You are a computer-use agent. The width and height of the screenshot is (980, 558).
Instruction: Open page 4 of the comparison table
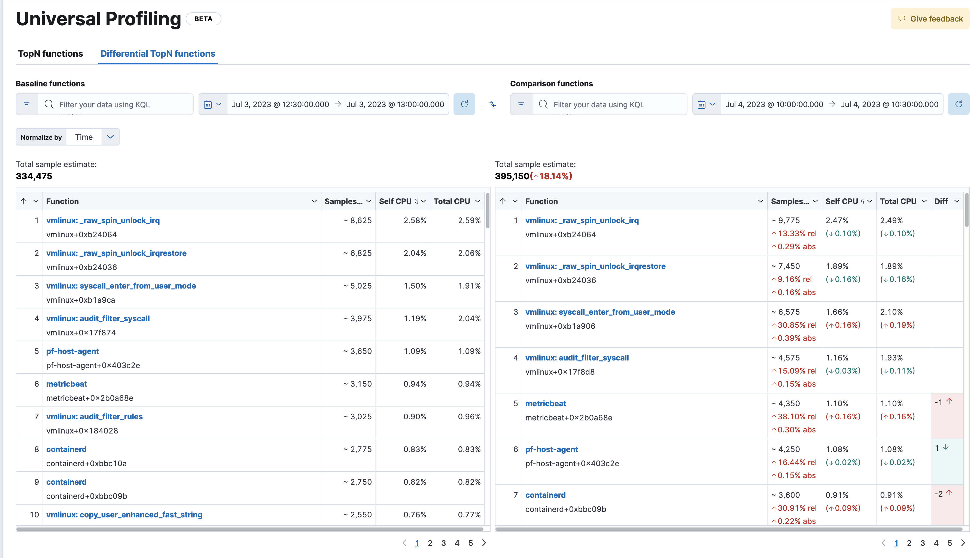tap(936, 543)
